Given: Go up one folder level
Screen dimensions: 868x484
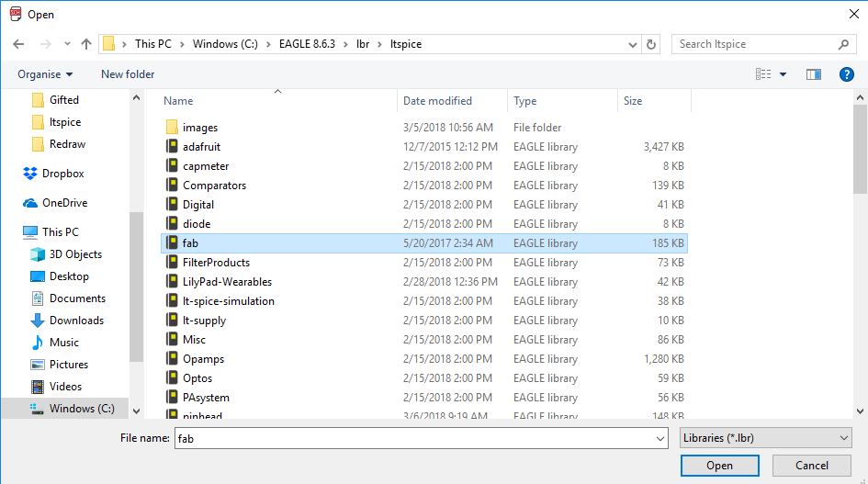Looking at the screenshot, I should (x=85, y=44).
